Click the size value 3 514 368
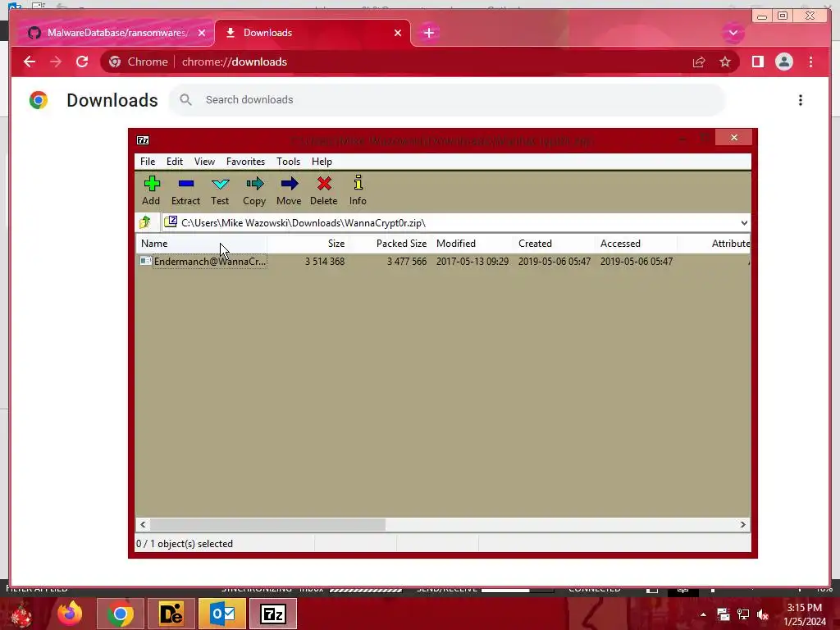Image resolution: width=840 pixels, height=630 pixels. point(325,262)
